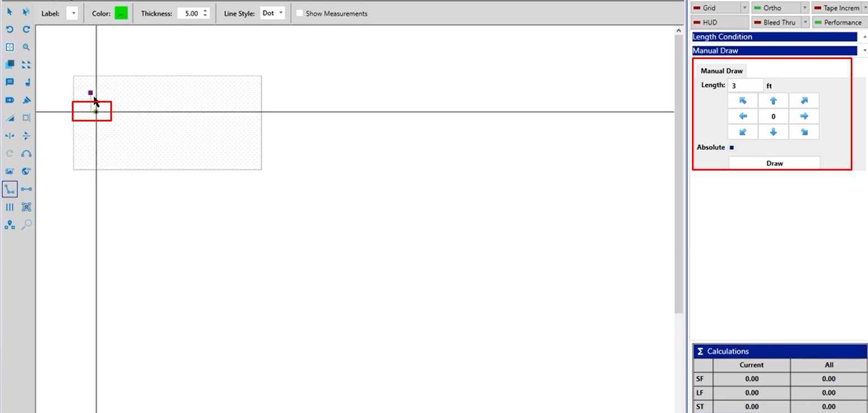Viewport: 868px width, 413px height.
Task: Select the pointer arrow tool
Action: [x=9, y=12]
